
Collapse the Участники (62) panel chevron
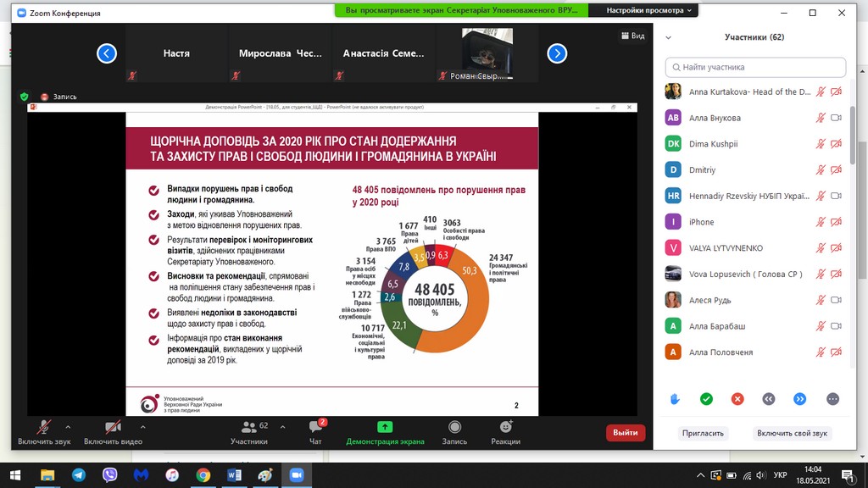pyautogui.click(x=669, y=38)
